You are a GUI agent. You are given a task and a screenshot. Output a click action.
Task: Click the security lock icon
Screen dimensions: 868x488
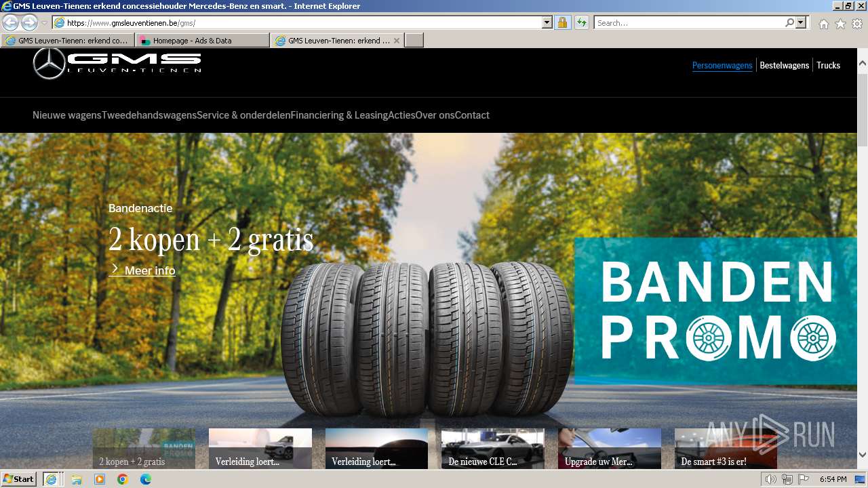tap(562, 23)
